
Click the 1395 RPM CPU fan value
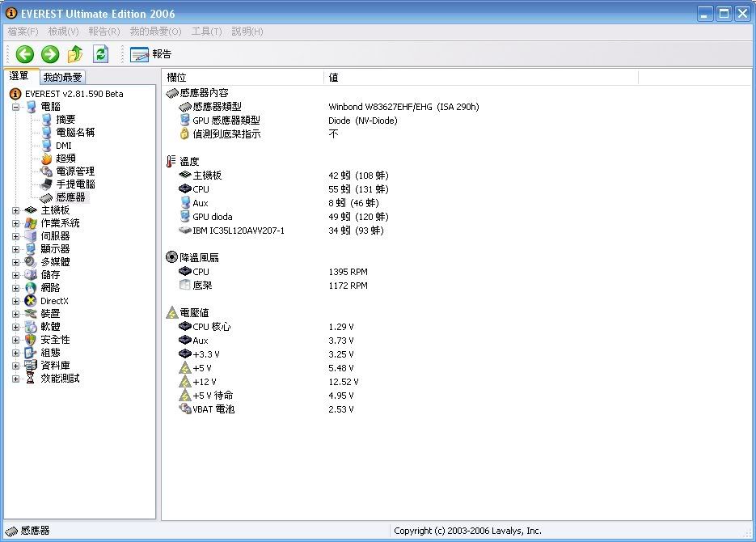click(x=348, y=272)
